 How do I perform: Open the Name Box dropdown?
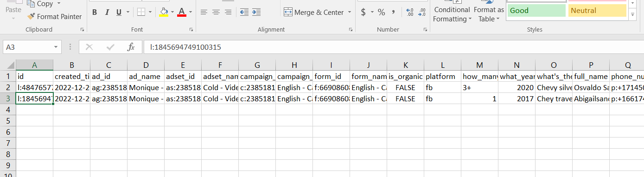[56, 47]
